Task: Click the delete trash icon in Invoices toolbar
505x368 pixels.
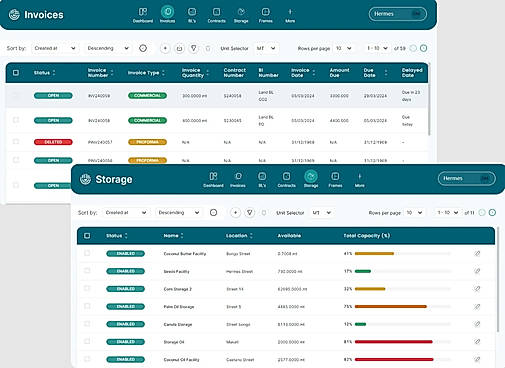Action: [208, 48]
